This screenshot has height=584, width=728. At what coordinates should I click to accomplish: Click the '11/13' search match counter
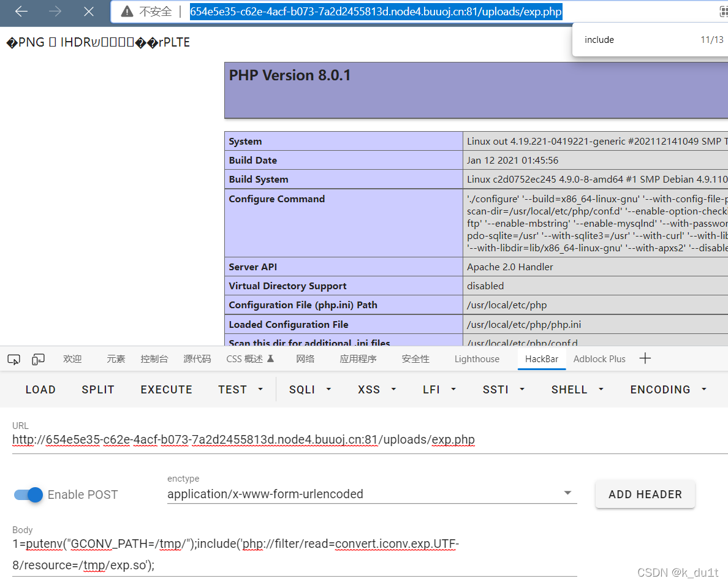[711, 40]
